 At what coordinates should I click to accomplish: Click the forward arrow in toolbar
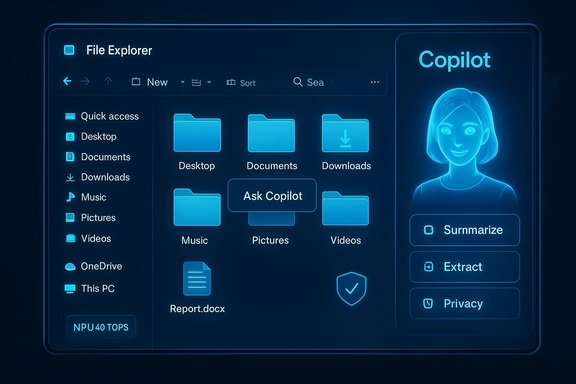click(85, 82)
